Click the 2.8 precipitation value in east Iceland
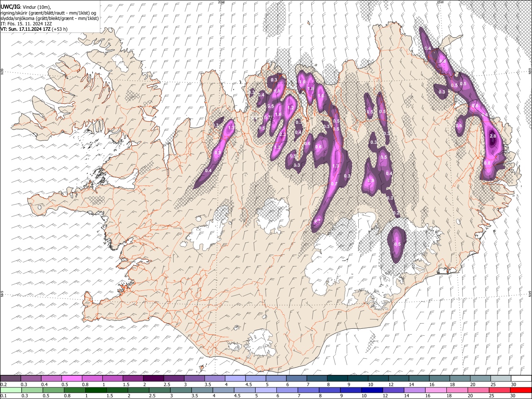 pyautogui.click(x=493, y=136)
